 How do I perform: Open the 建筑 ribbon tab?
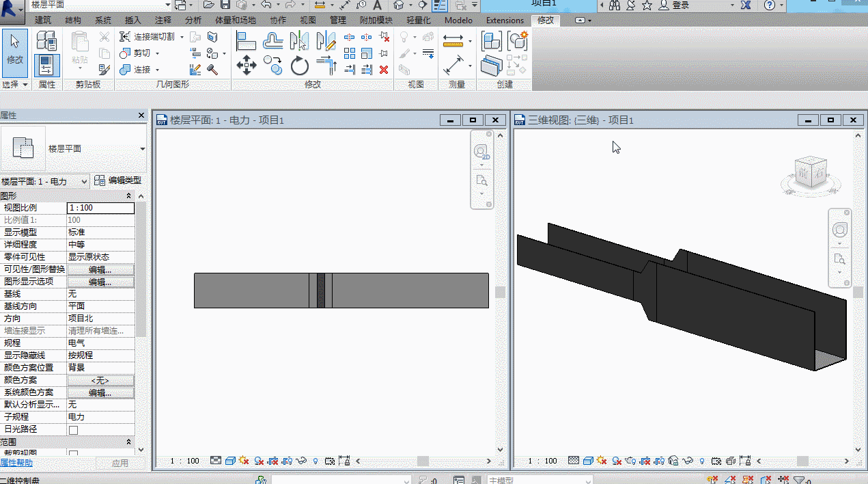[43, 21]
